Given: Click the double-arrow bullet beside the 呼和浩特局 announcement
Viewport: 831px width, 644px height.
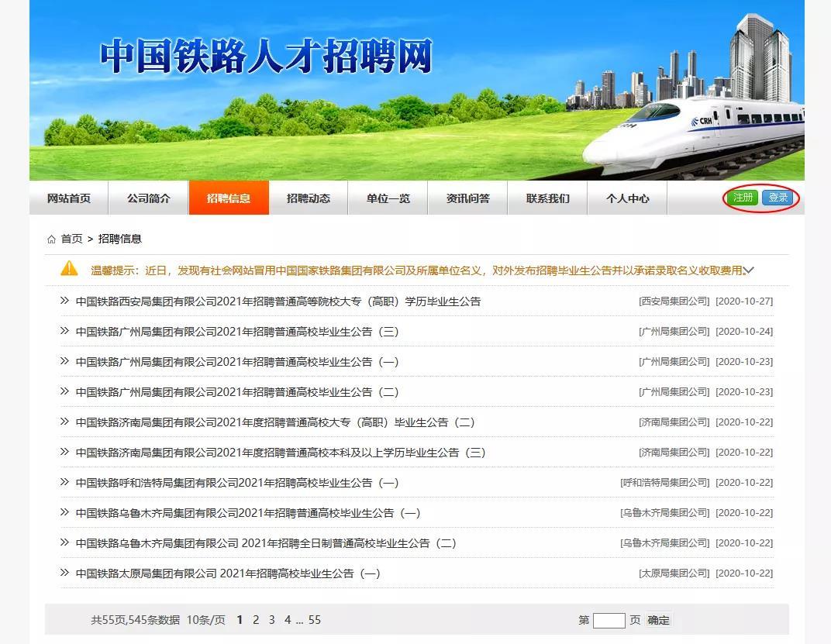Looking at the screenshot, I should tap(64, 482).
